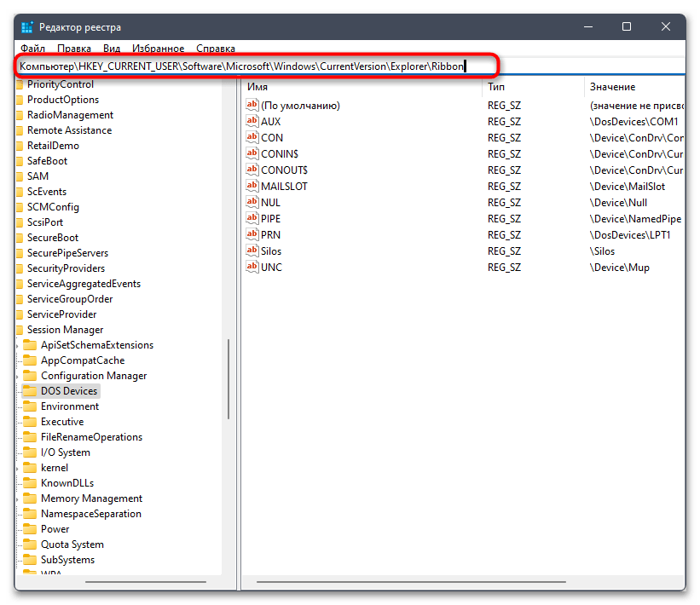Select the SCMConfig key
Screen dimensions: 700x605
53,207
